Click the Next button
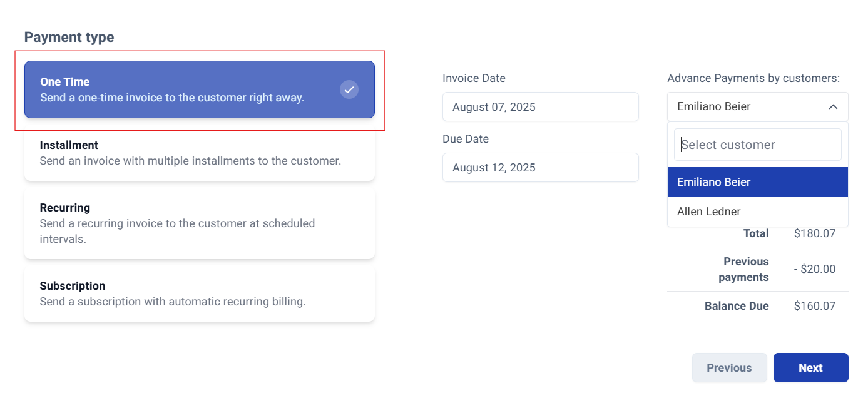The height and width of the screenshot is (408, 868). click(x=810, y=367)
